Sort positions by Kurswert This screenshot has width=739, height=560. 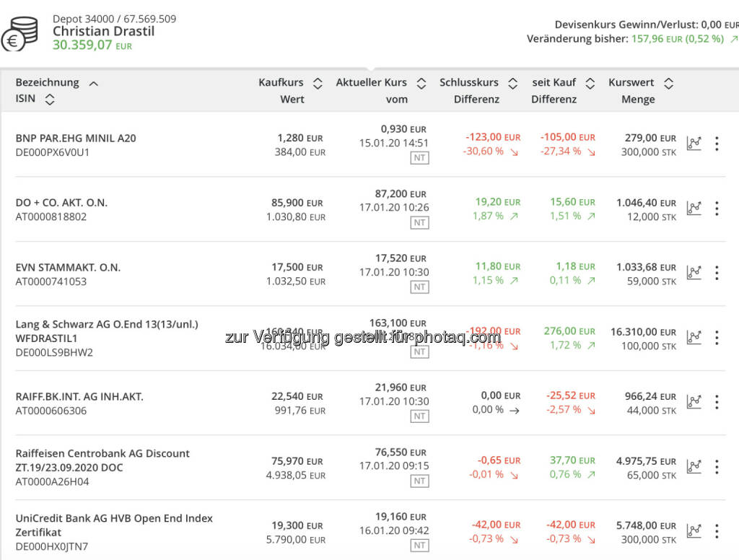pos(668,84)
